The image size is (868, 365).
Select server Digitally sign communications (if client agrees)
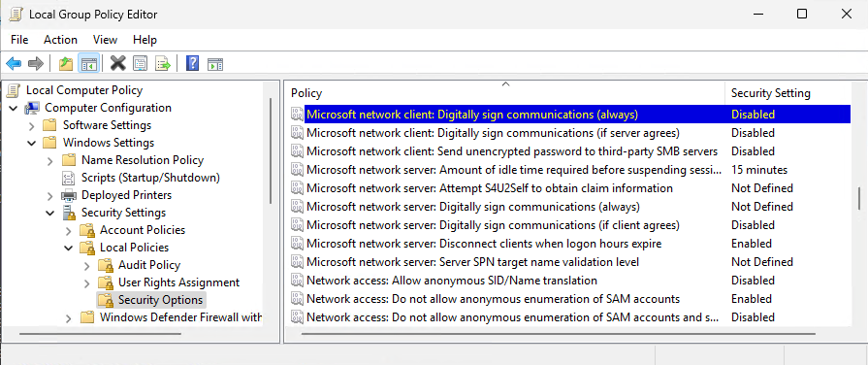tap(493, 225)
